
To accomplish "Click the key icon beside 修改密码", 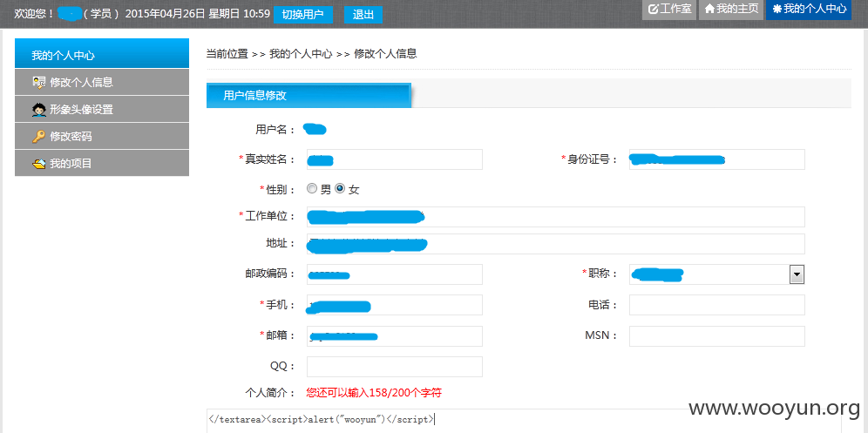I will point(38,137).
